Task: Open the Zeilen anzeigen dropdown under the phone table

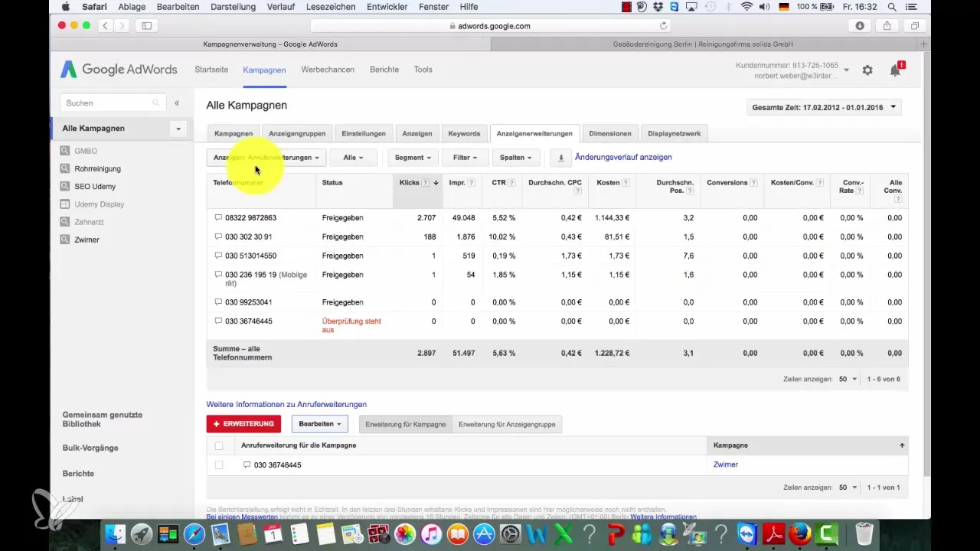Action: (x=848, y=379)
